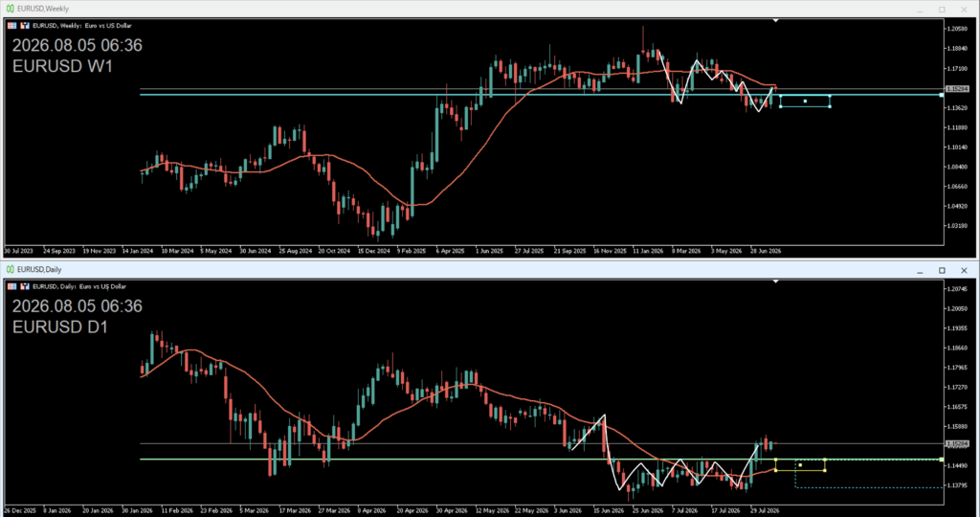The height and width of the screenshot is (517, 980).
Task: Click the 2026.08.05 06:36 timestamp on Daily chart
Action: (77, 305)
